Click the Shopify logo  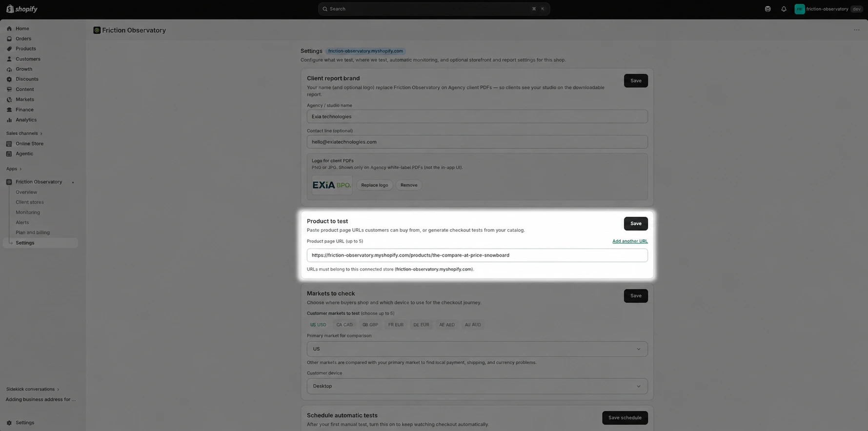(x=21, y=9)
